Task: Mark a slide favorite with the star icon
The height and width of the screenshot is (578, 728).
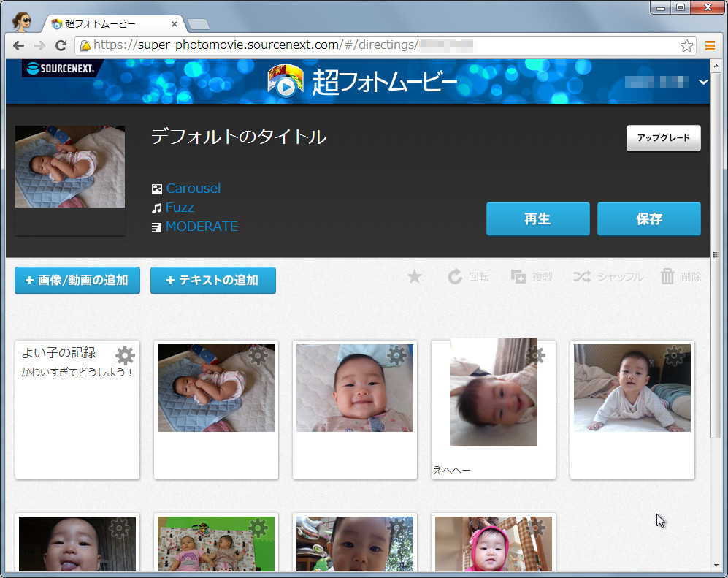Action: click(414, 277)
